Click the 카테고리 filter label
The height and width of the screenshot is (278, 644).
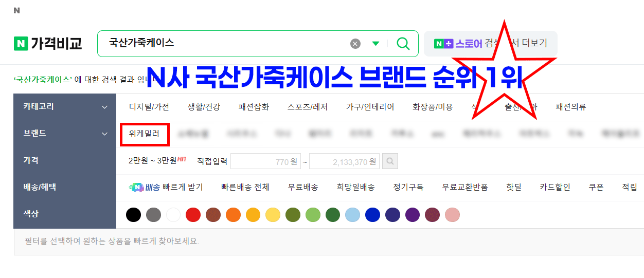[x=39, y=107]
